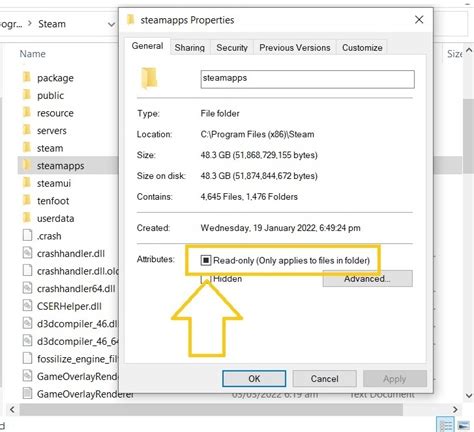
Task: Click the folder name input field
Action: click(x=307, y=79)
